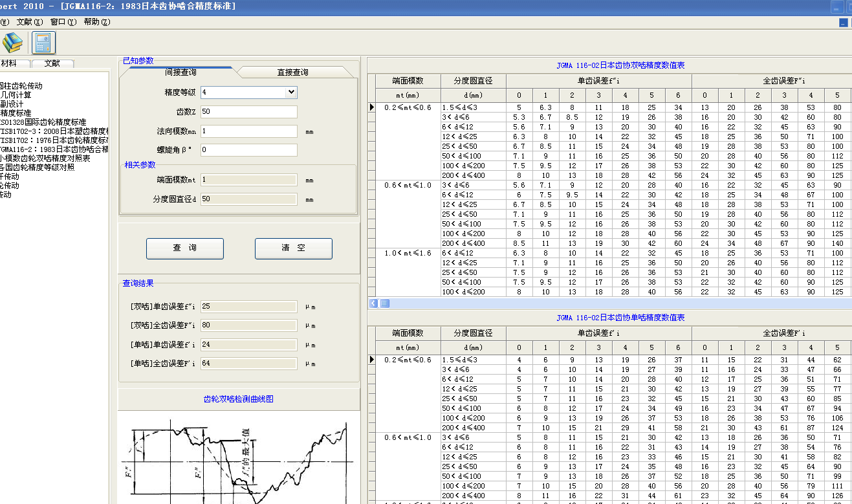852x504 pixels.
Task: Click 端面模数 header in double-flank table
Action: coord(408,81)
